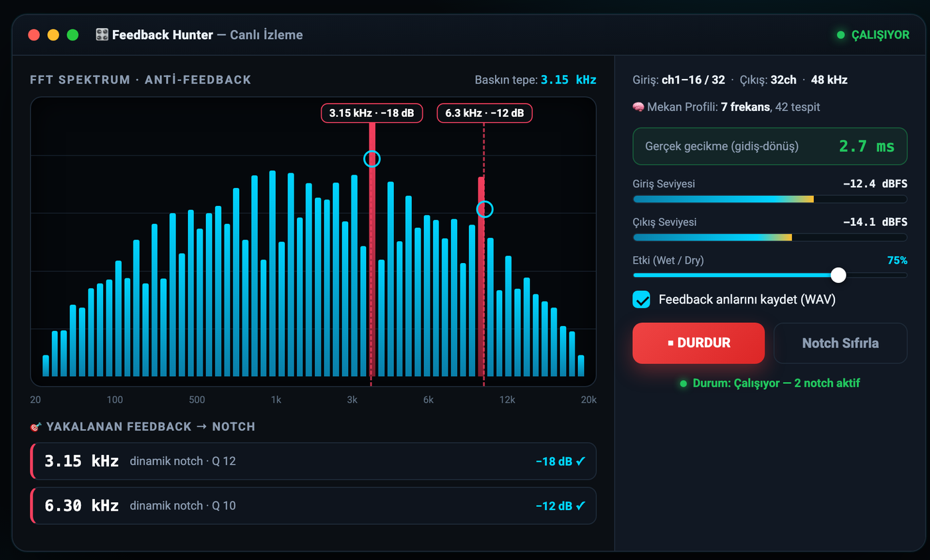
Task: Click the −14.1 dBFS output level value
Action: pyautogui.click(x=875, y=222)
